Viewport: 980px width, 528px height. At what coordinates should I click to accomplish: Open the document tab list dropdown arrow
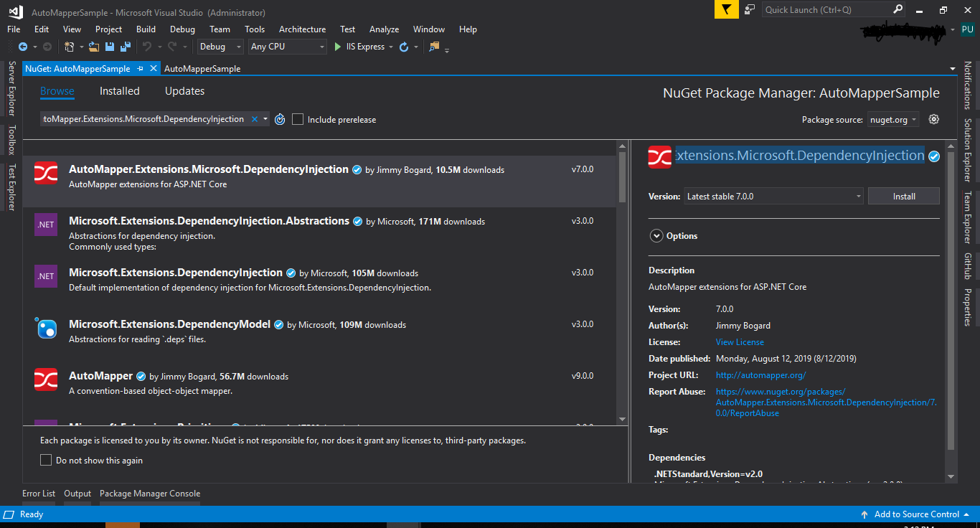953,69
